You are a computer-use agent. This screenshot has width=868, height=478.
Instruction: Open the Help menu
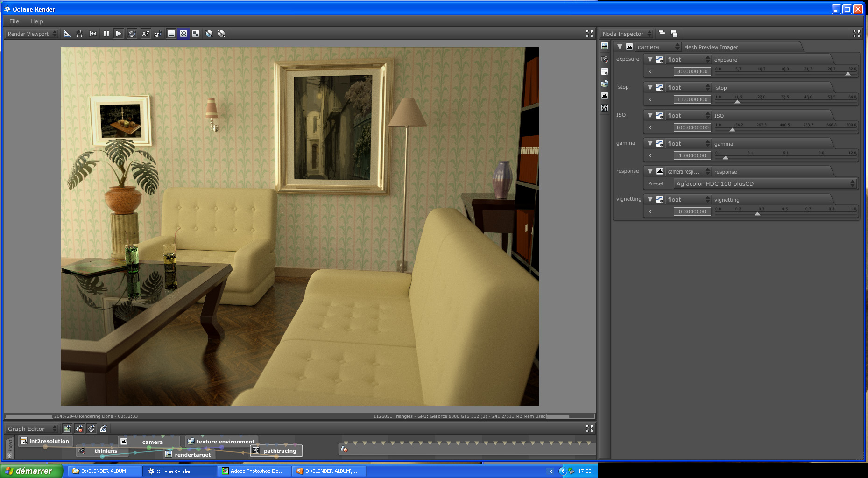(36, 21)
